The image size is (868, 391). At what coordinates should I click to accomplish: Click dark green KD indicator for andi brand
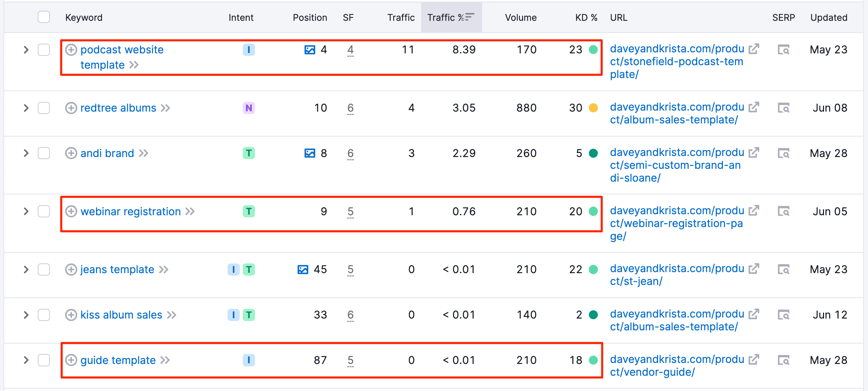pyautogui.click(x=594, y=153)
